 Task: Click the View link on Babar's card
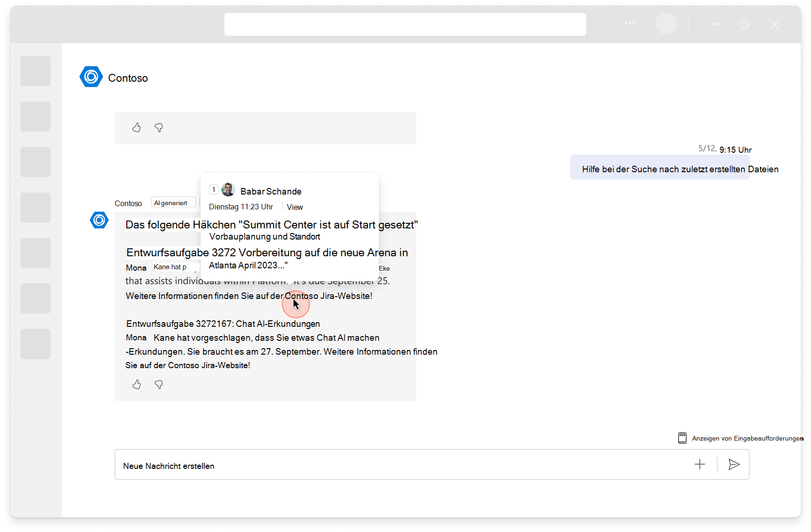[x=294, y=207]
